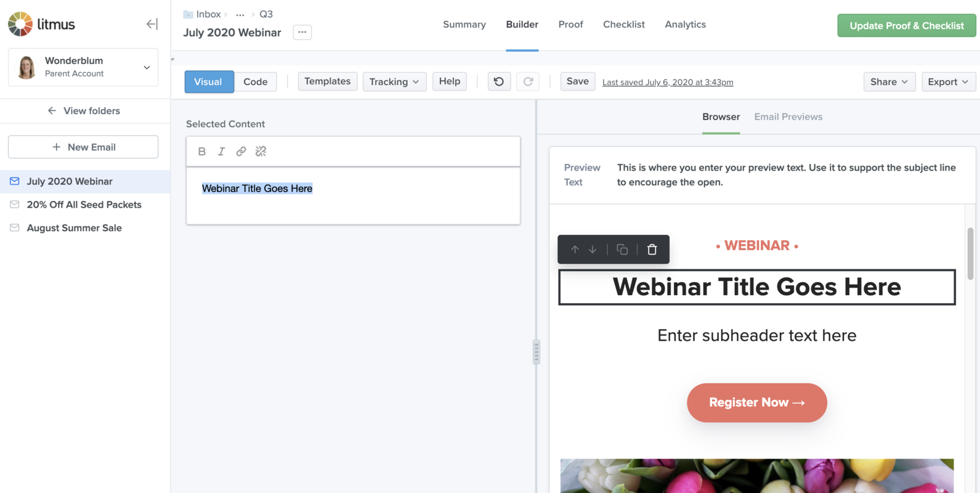Select the Webinar Title Goes Here heading
Viewport: 980px width, 493px height.
pyautogui.click(x=757, y=287)
